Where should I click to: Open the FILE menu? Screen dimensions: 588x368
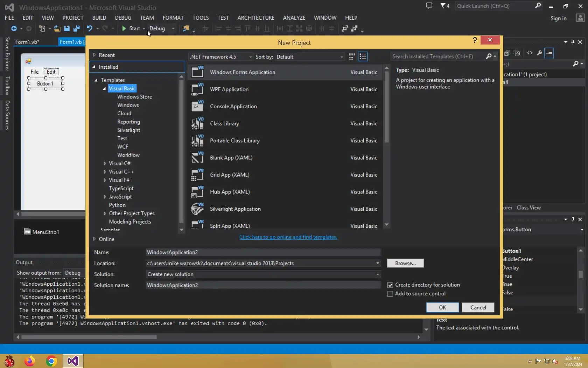9,18
